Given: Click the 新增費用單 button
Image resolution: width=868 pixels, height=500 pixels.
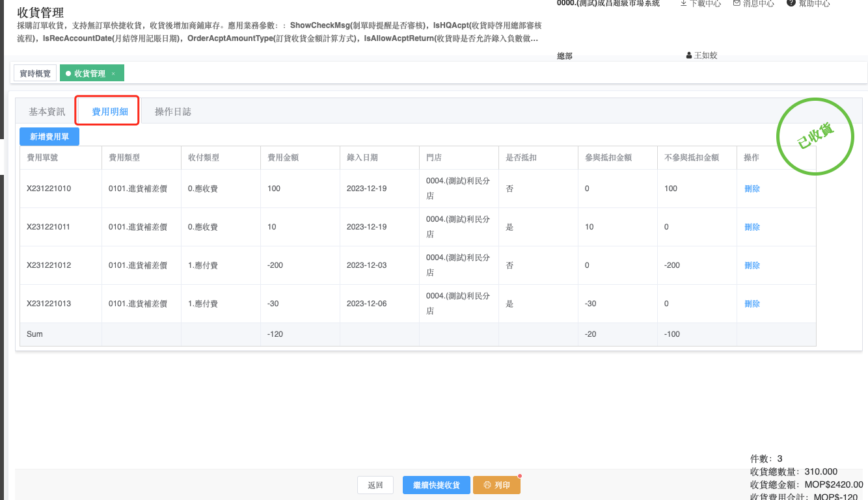Looking at the screenshot, I should (x=49, y=137).
